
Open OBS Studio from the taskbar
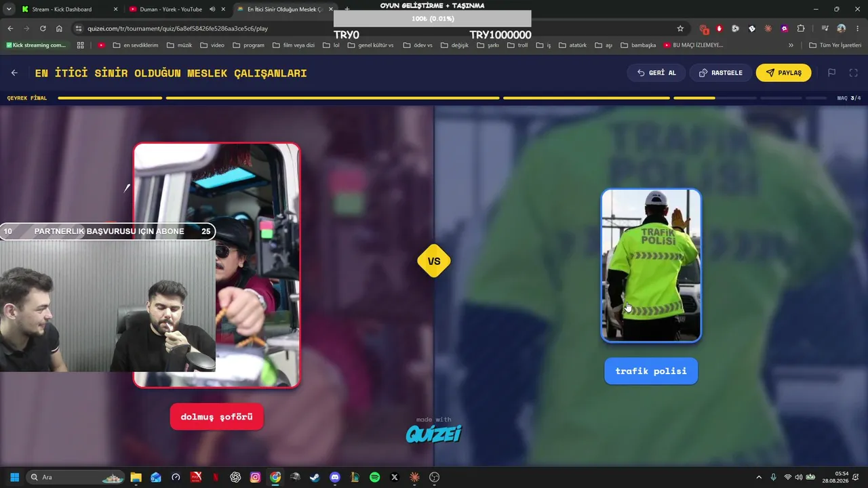coord(435,477)
